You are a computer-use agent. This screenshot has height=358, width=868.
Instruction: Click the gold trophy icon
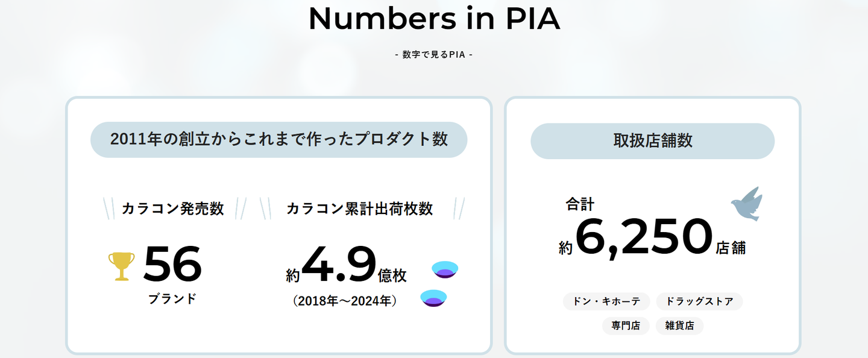122,266
